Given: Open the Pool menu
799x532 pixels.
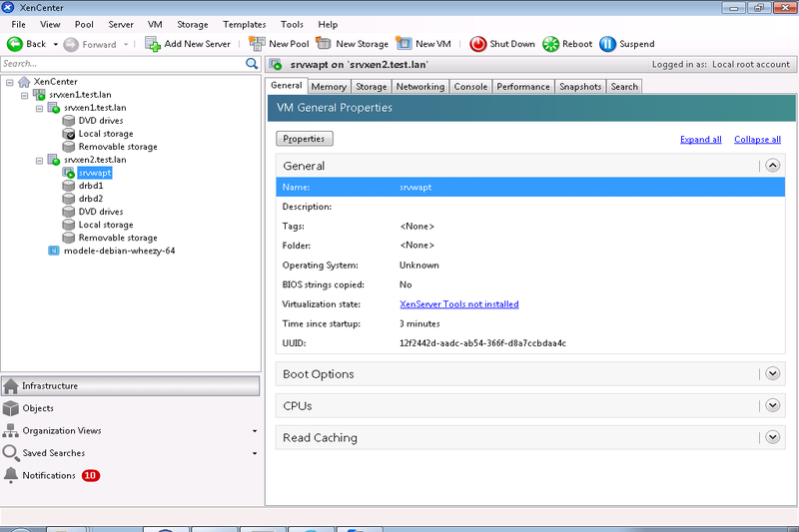Looking at the screenshot, I should (x=84, y=24).
